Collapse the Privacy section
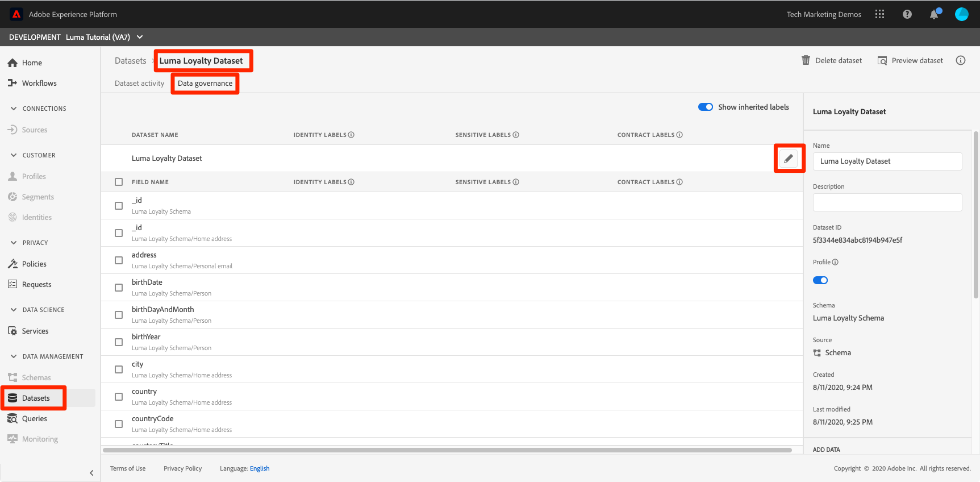This screenshot has width=980, height=482. click(14, 242)
